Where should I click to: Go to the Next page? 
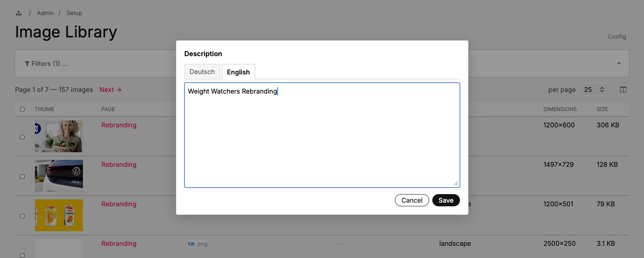click(111, 90)
